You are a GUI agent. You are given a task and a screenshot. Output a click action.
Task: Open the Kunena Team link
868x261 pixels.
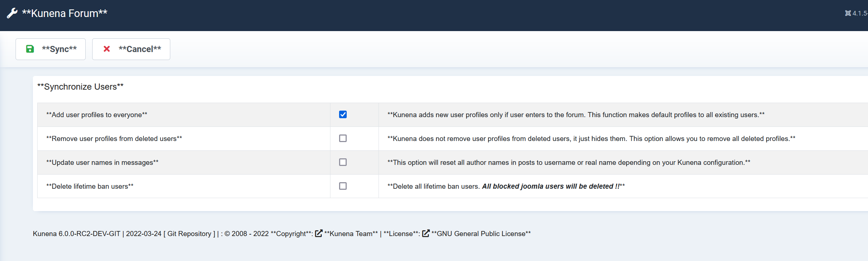pos(351,234)
